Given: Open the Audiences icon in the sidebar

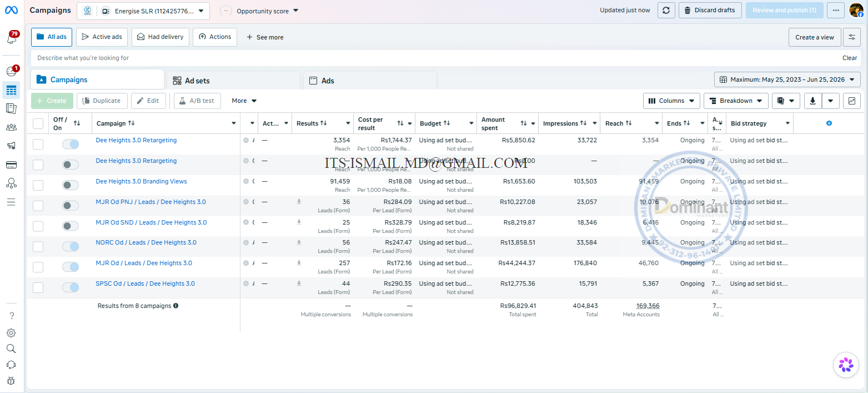Looking at the screenshot, I should (x=11, y=127).
